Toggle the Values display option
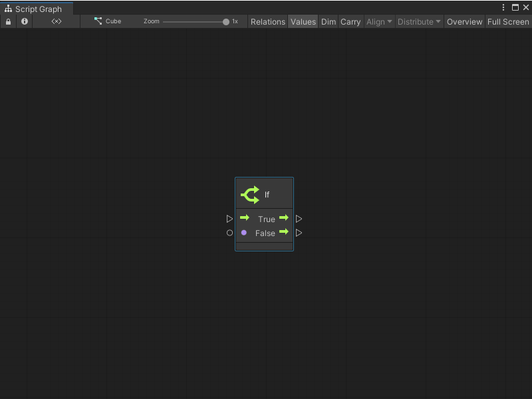 303,21
